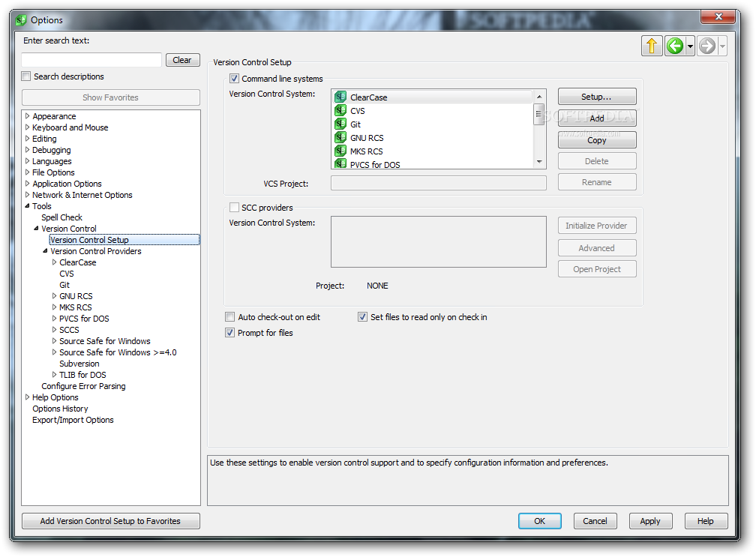The image size is (756, 557).
Task: Select MKS RCS in the version control list
Action: (x=433, y=151)
